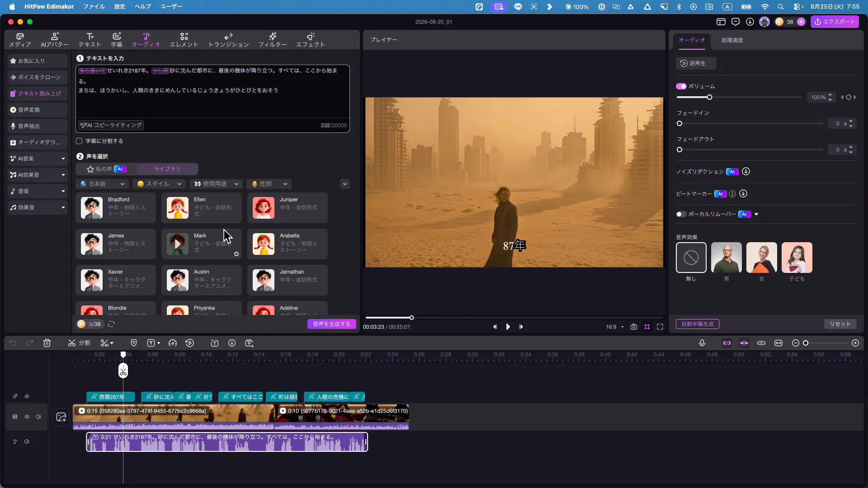Expand the AI音楽 sidebar section
868x488 pixels.
pos(63,159)
